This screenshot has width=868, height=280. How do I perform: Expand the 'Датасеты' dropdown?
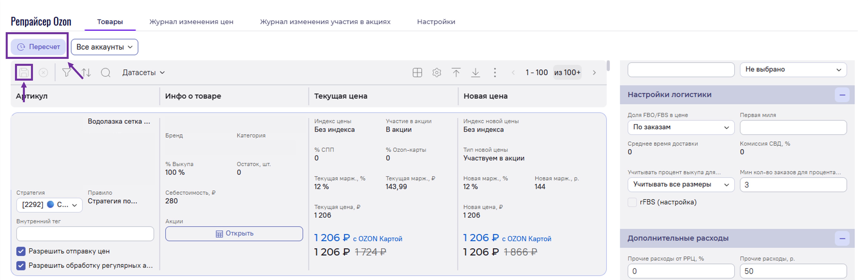(143, 73)
